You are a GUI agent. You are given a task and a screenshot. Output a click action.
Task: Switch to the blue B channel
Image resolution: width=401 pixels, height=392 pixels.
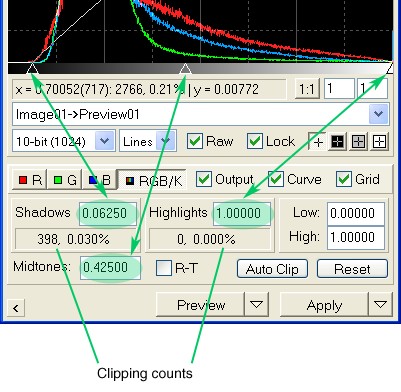[x=99, y=180]
